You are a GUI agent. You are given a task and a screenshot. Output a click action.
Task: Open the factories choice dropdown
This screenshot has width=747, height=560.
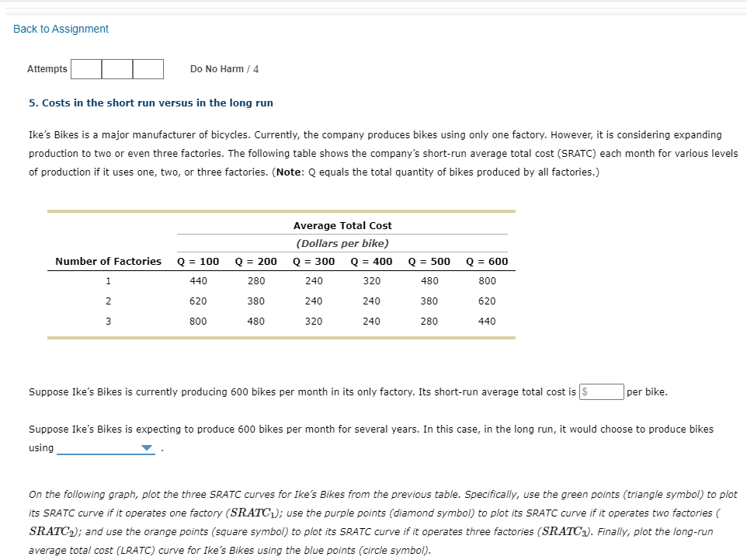click(106, 447)
